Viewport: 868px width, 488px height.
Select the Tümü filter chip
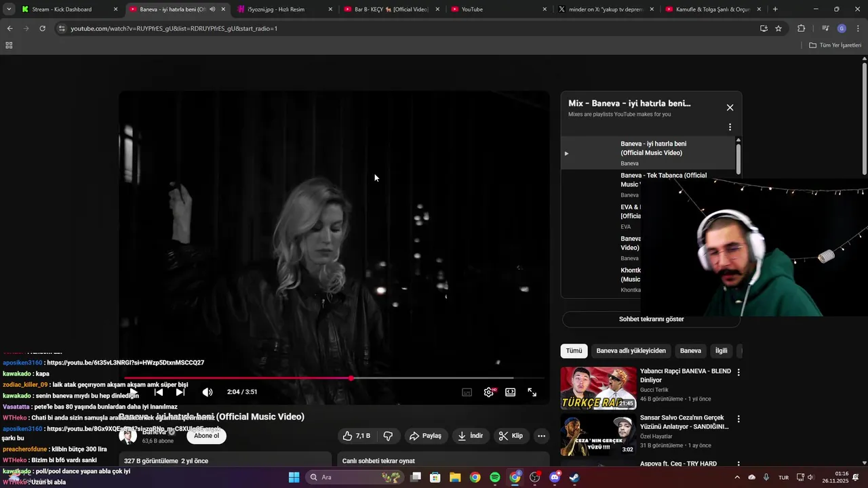coord(574,351)
